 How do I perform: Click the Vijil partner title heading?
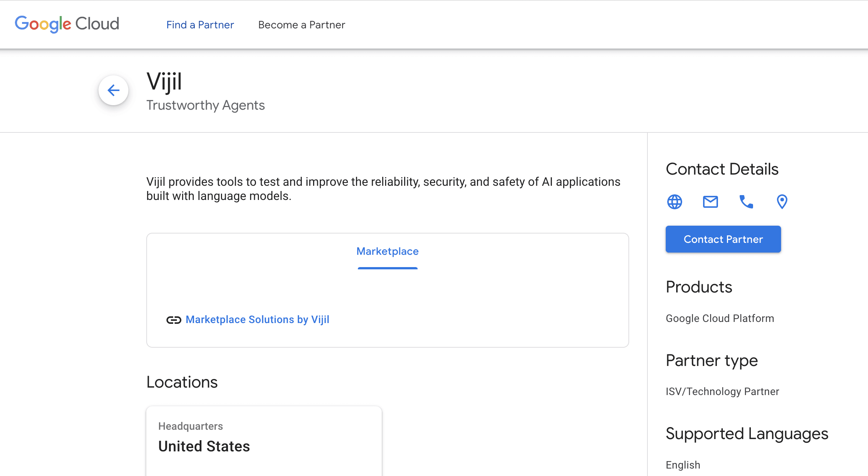(164, 81)
